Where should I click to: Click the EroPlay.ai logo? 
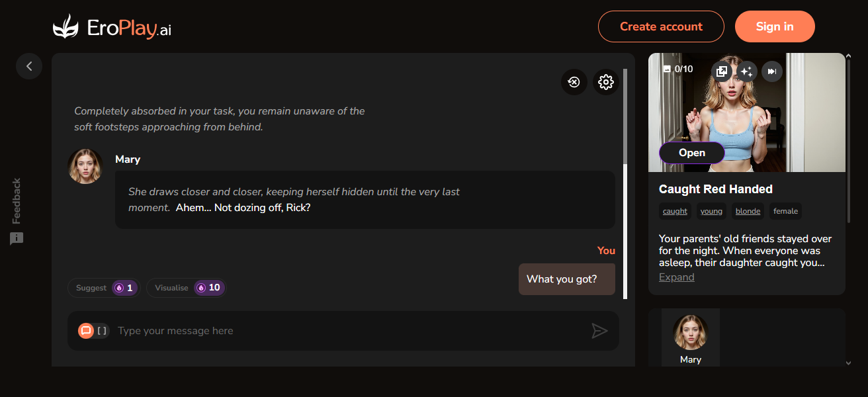pyautogui.click(x=112, y=27)
